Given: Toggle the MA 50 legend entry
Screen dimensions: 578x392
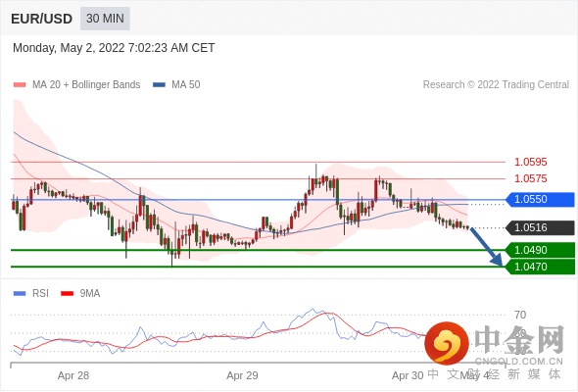Looking at the screenshot, I should tap(176, 85).
